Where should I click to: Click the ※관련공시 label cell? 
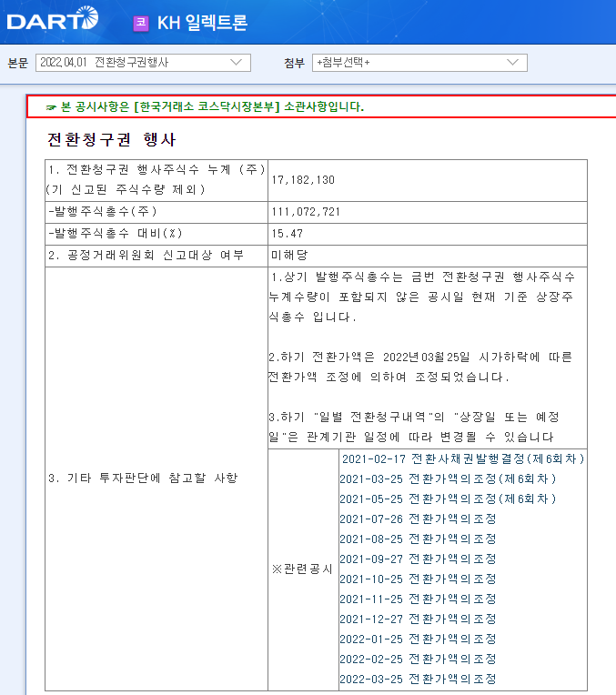tap(302, 569)
